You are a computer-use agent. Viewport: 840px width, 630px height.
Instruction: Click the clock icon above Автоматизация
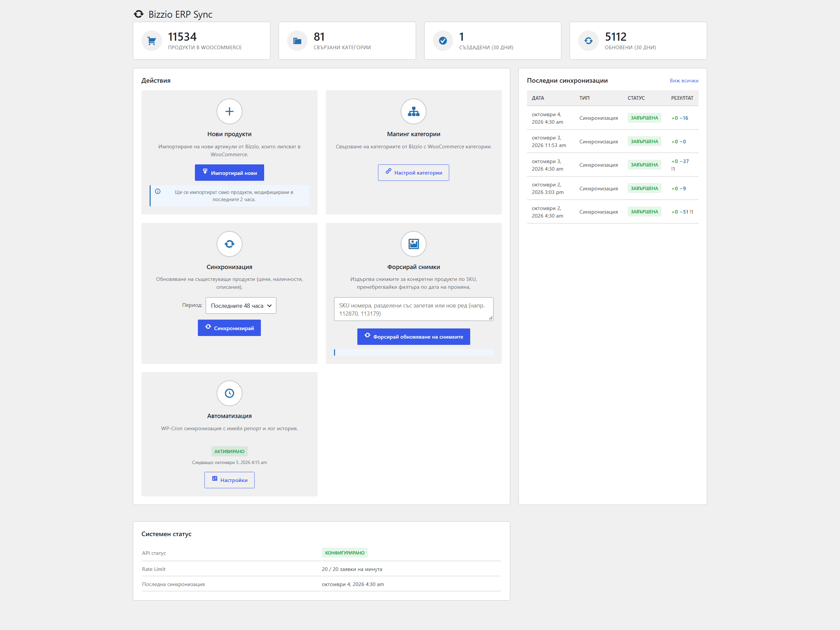coord(229,393)
